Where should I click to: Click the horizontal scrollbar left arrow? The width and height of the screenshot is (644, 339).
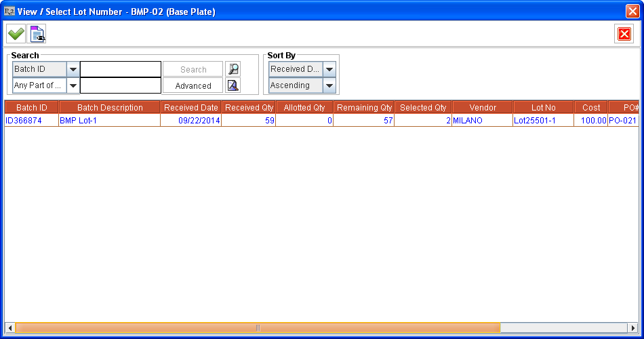[10, 328]
